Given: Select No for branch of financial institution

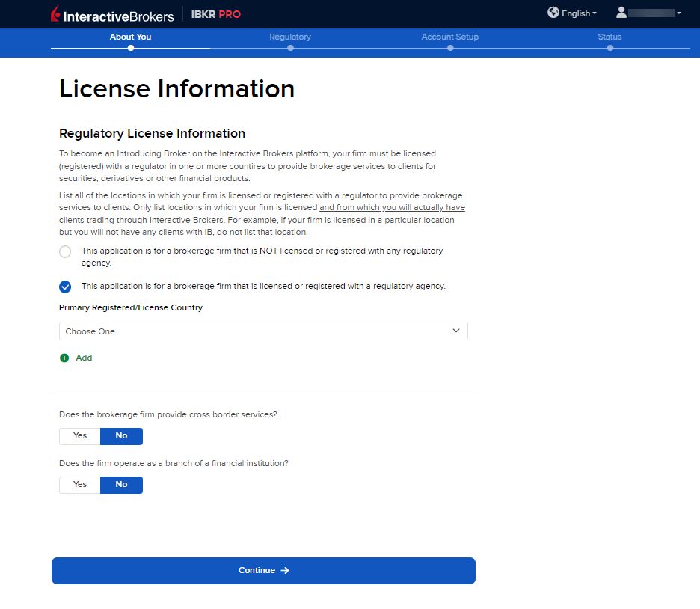Looking at the screenshot, I should coord(121,485).
